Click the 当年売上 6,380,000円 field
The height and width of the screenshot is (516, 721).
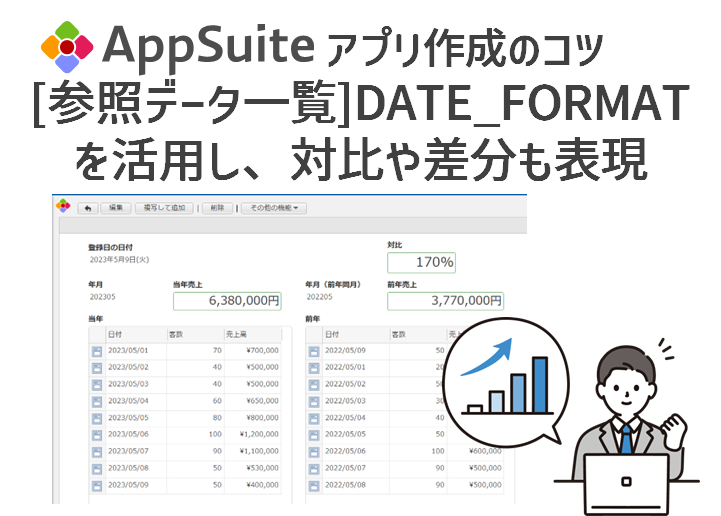point(227,301)
